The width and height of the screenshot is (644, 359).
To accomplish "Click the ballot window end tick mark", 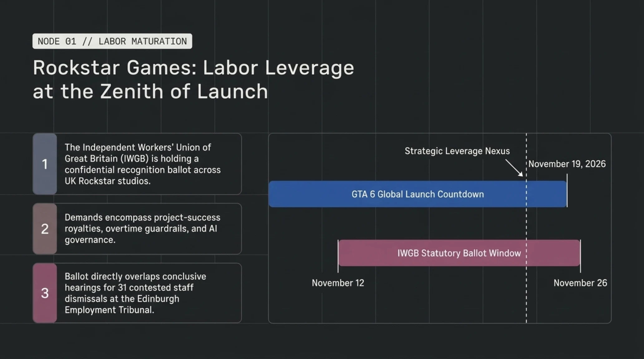I will pos(580,256).
